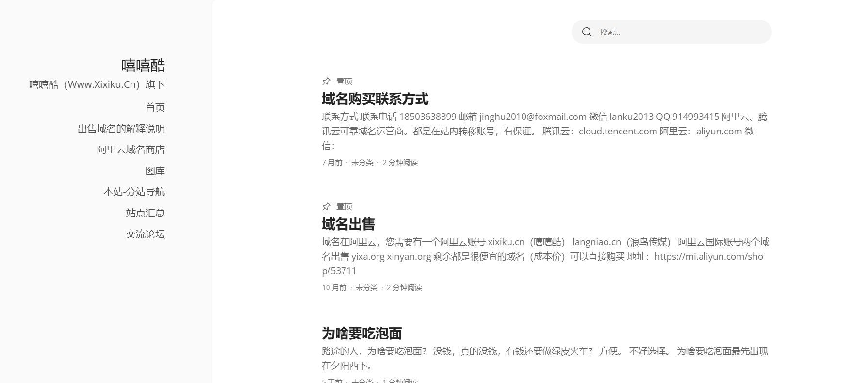This screenshot has width=868, height=383.
Task: Click the pin icon above 域名购买联系方式
Action: click(x=327, y=81)
